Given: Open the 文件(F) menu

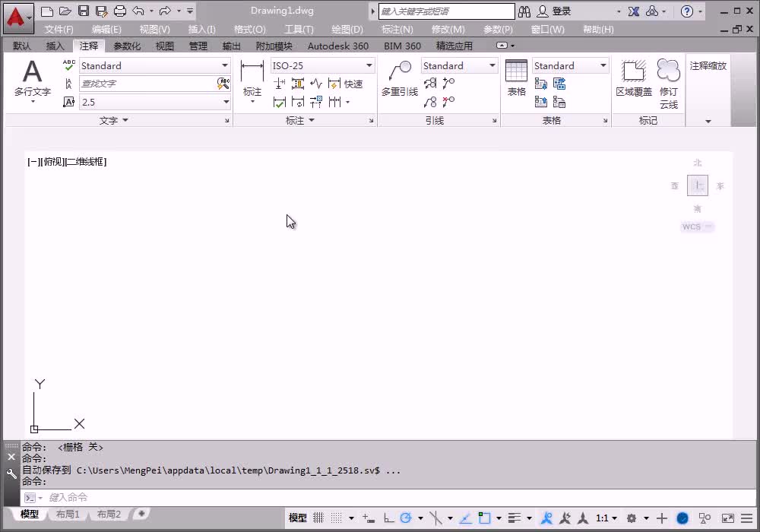Looking at the screenshot, I should coord(59,29).
